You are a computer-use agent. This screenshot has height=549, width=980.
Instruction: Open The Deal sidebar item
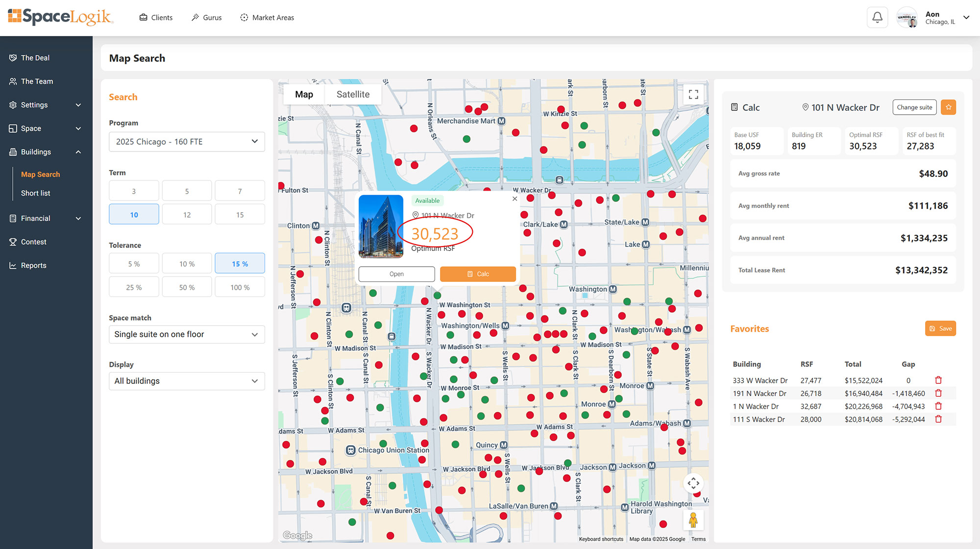35,58
